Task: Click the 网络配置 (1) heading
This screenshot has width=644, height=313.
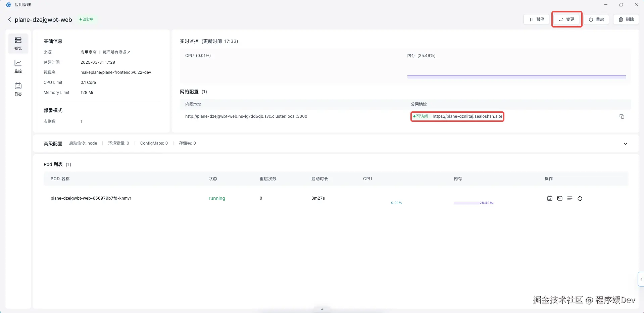Action: (193, 92)
